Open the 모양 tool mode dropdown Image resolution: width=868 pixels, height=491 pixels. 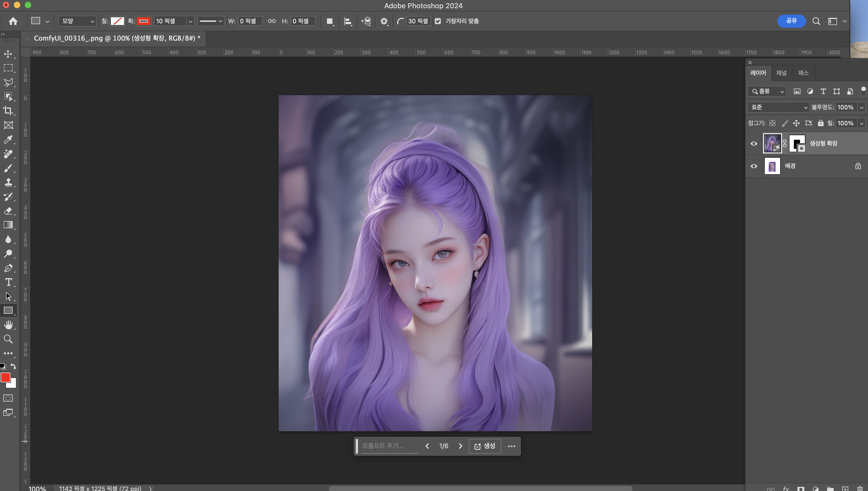(77, 21)
